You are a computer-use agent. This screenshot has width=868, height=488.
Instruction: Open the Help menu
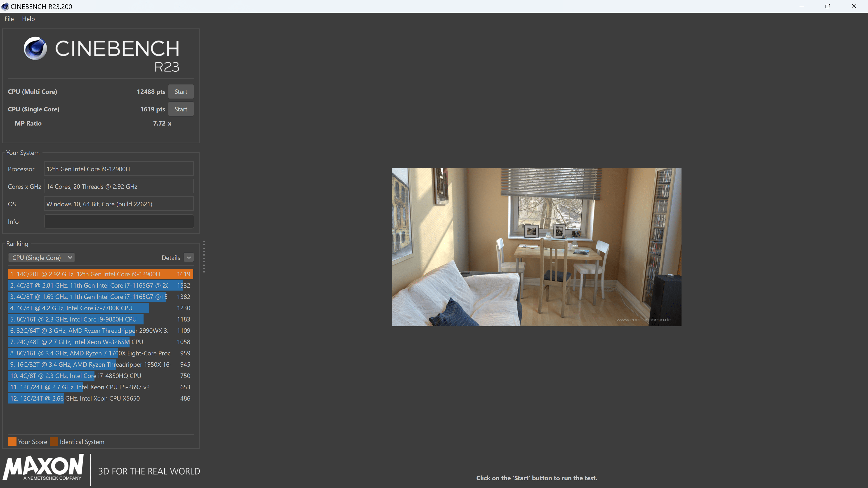pos(28,19)
